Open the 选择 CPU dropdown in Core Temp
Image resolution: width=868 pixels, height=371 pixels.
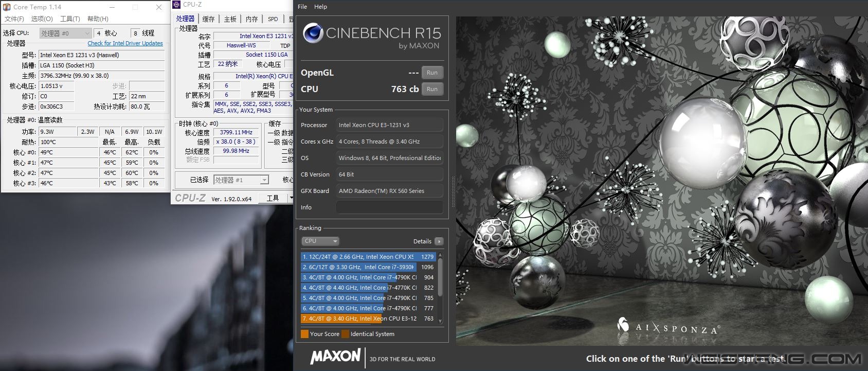tap(65, 33)
